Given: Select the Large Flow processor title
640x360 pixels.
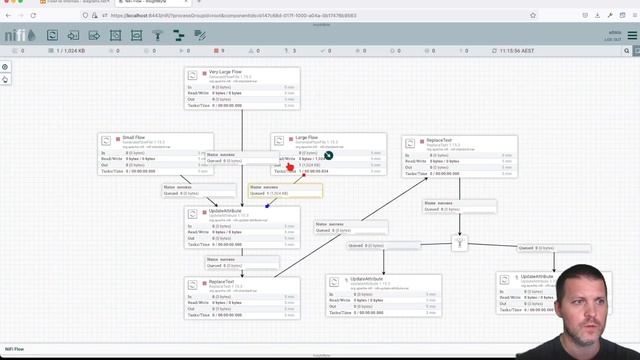Looking at the screenshot, I should pyautogui.click(x=307, y=138).
